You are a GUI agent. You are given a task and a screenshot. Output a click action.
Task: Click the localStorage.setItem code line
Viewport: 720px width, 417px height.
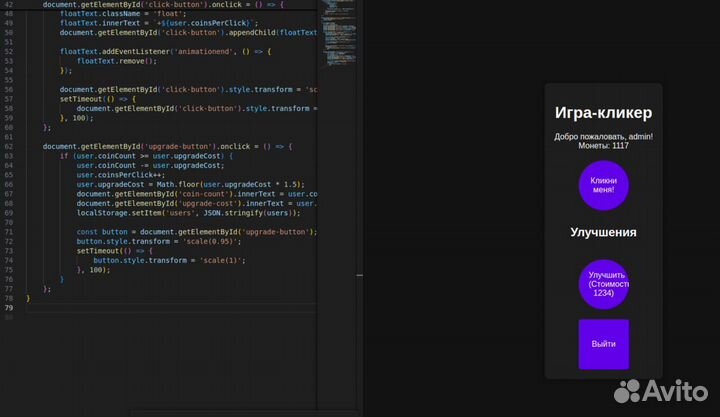[188, 213]
